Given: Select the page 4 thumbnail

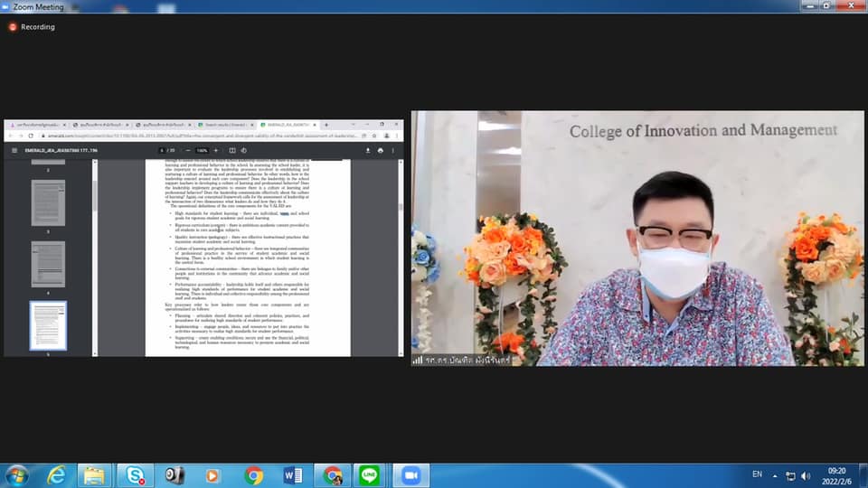Looking at the screenshot, I should (48, 264).
